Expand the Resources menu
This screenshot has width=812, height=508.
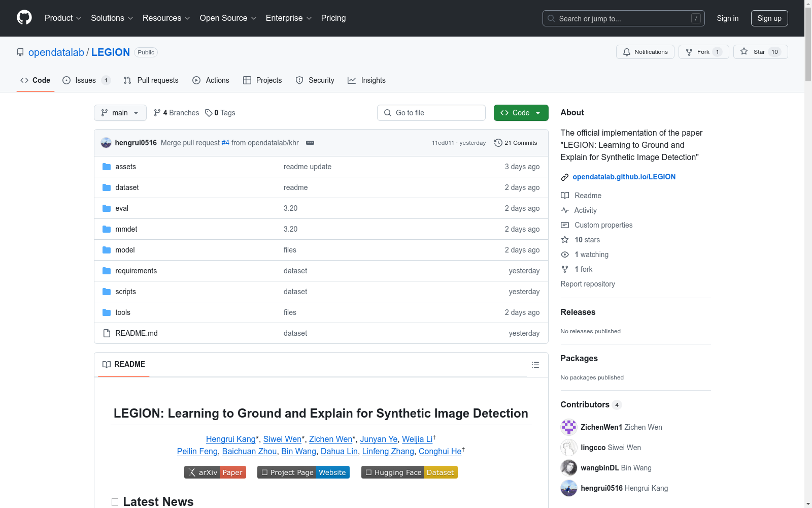pos(166,18)
